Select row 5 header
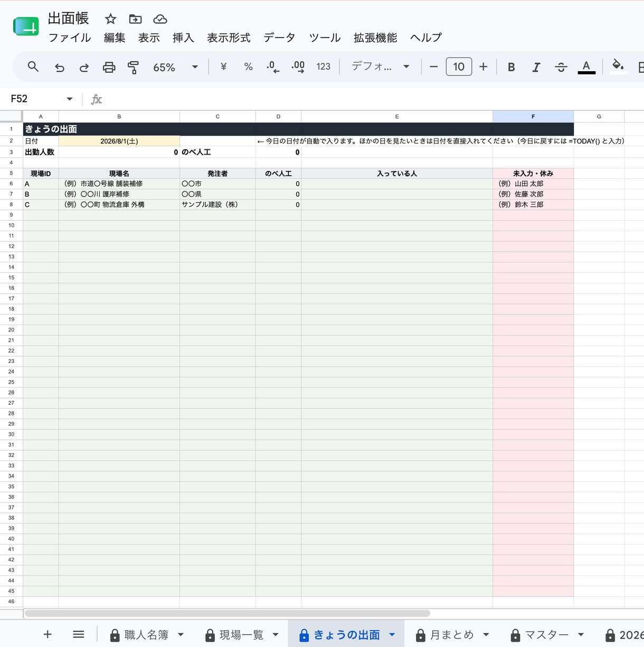The height and width of the screenshot is (647, 644). pyautogui.click(x=11, y=173)
